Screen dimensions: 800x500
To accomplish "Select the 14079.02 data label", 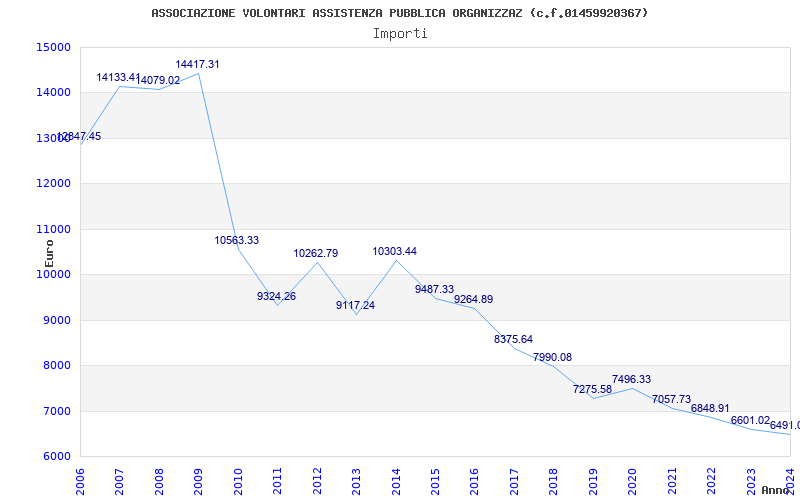I will [x=158, y=80].
